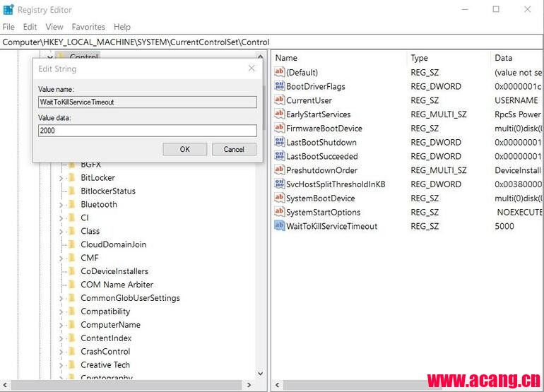Screen dimensions: 544x392
Task: Click the Registry Editor app icon in title bar
Action: pos(8,9)
